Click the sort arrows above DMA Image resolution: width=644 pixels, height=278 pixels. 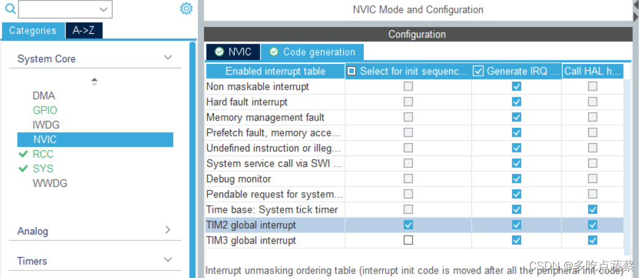tap(95, 81)
